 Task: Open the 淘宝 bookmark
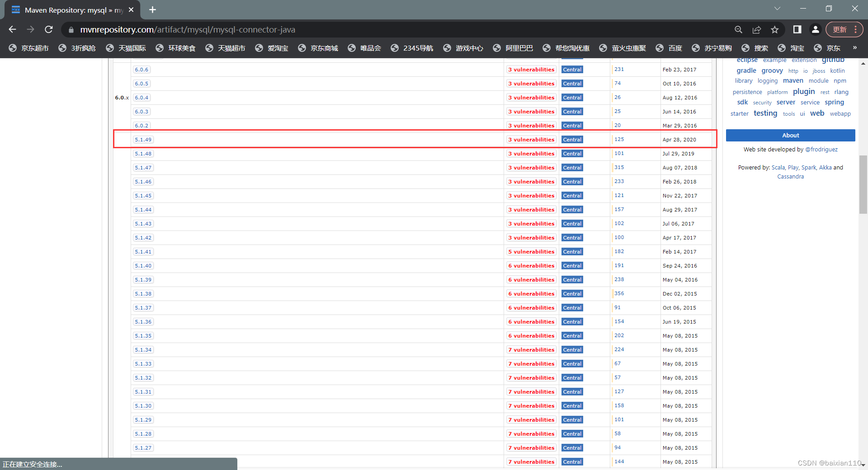pos(791,48)
